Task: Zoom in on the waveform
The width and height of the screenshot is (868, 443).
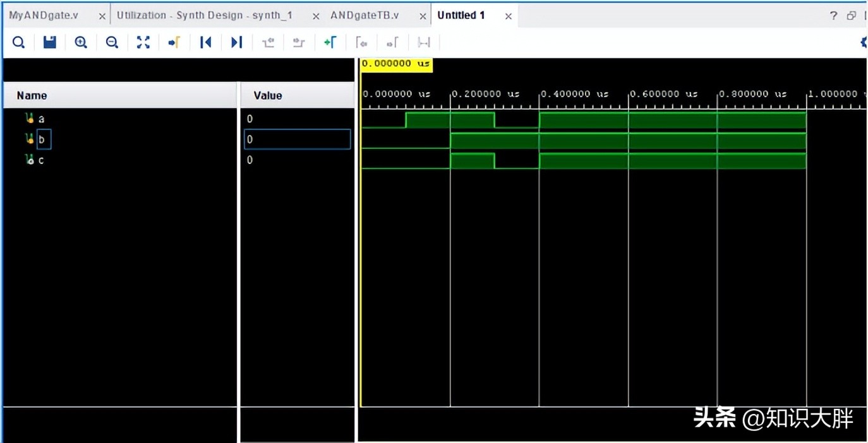Action: coord(80,42)
